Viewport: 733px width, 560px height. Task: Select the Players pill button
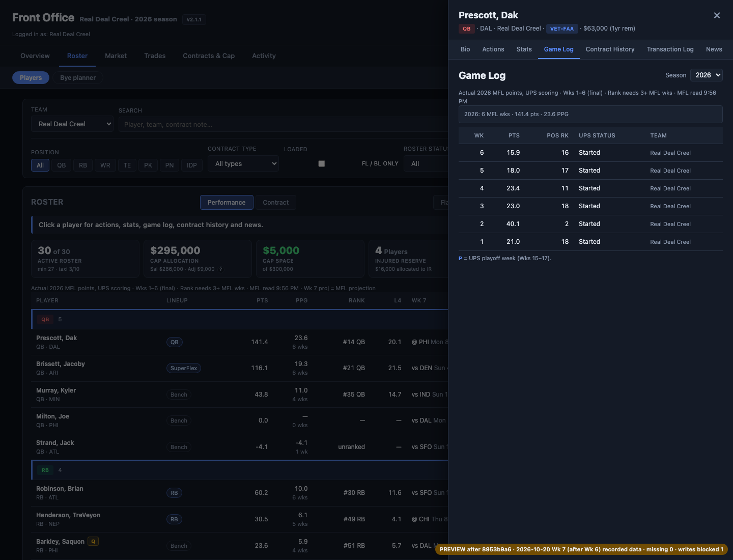[x=31, y=78]
